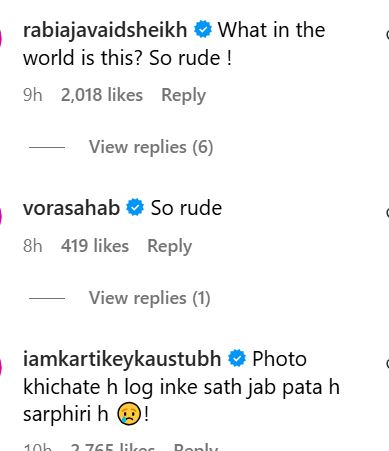
Task: Open rabiajavaidsheikh's profile username
Action: point(105,31)
